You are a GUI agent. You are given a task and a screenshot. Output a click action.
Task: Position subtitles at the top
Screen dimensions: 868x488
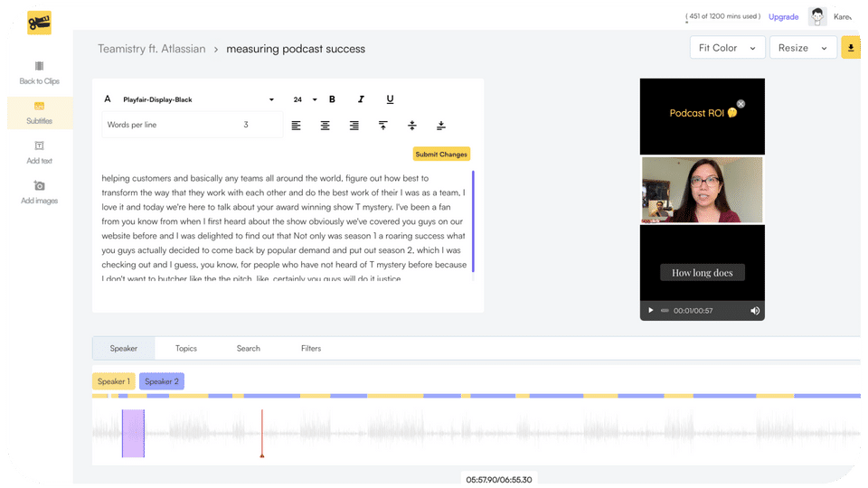[383, 126]
